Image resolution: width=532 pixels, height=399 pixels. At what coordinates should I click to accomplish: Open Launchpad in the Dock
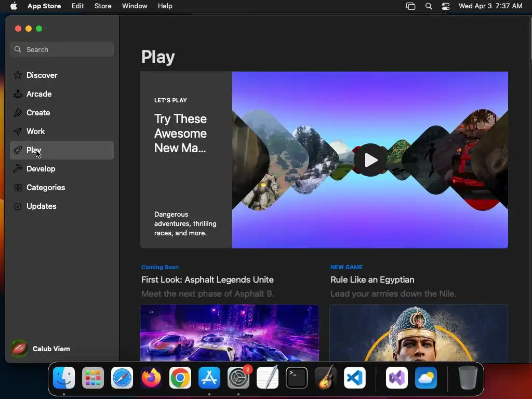93,378
